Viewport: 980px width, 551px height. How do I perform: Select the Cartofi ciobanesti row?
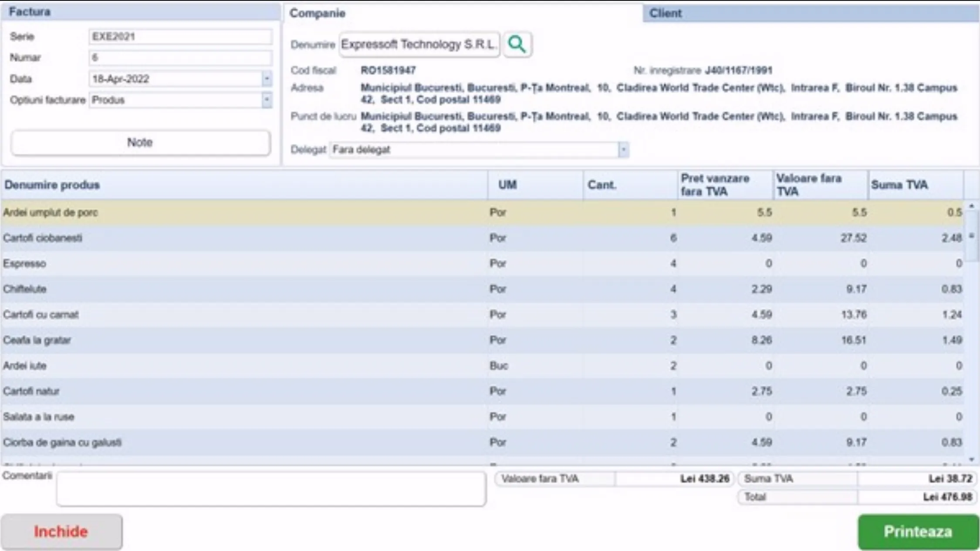click(482, 238)
